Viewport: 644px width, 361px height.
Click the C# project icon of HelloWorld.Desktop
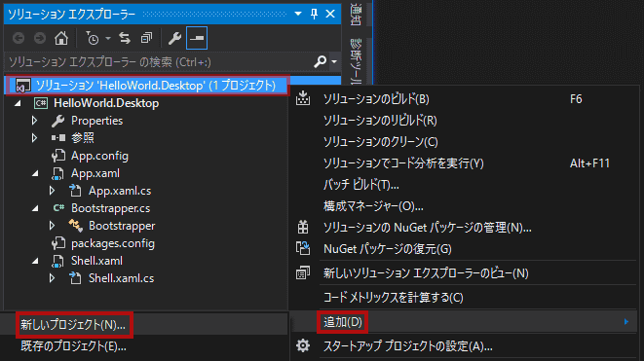41,103
